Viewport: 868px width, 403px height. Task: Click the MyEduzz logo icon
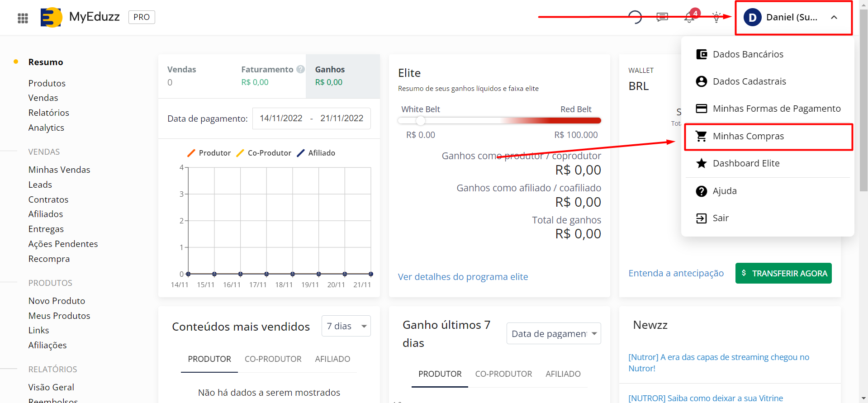tap(51, 17)
